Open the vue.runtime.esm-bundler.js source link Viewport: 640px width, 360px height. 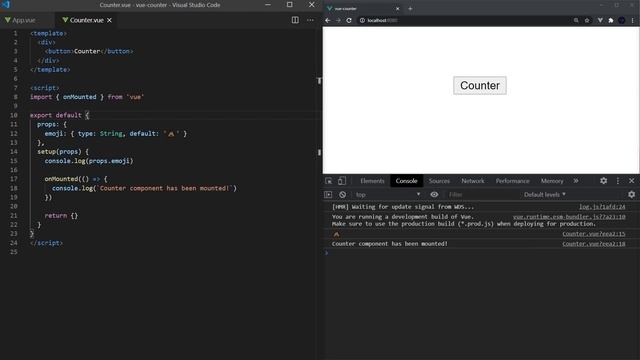pos(569,217)
